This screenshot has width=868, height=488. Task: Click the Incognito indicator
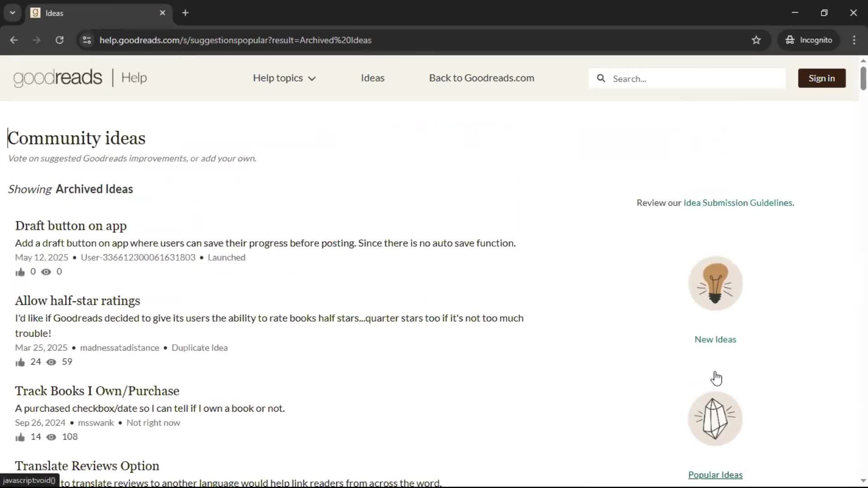pyautogui.click(x=809, y=40)
